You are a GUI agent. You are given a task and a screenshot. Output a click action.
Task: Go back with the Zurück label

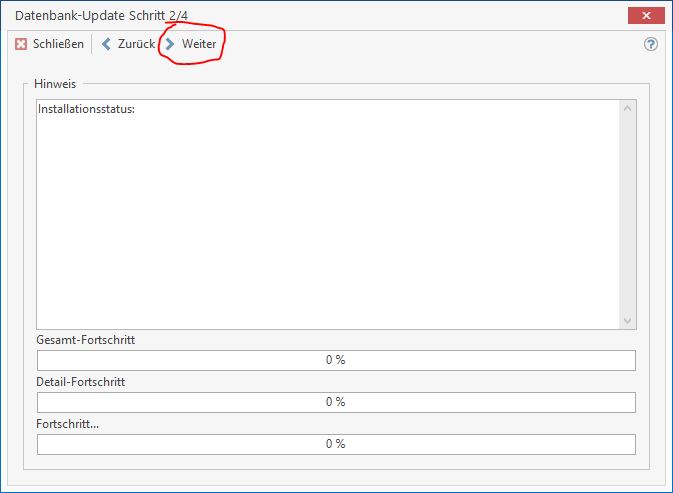point(136,44)
